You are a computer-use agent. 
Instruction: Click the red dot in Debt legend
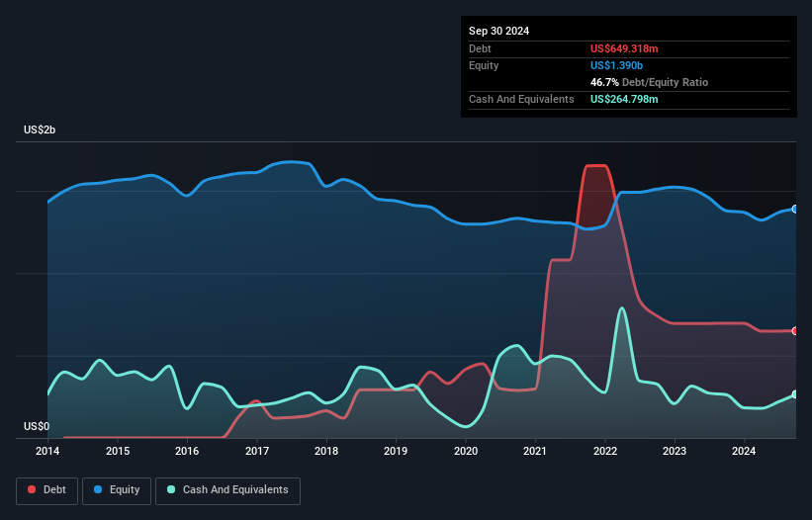point(33,490)
